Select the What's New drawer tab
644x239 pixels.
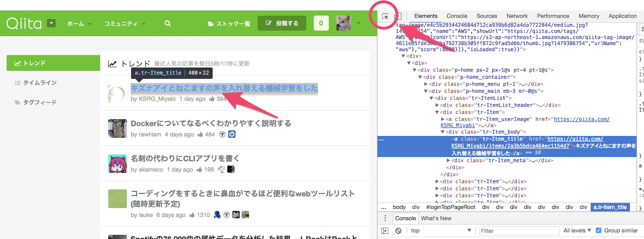(x=436, y=218)
